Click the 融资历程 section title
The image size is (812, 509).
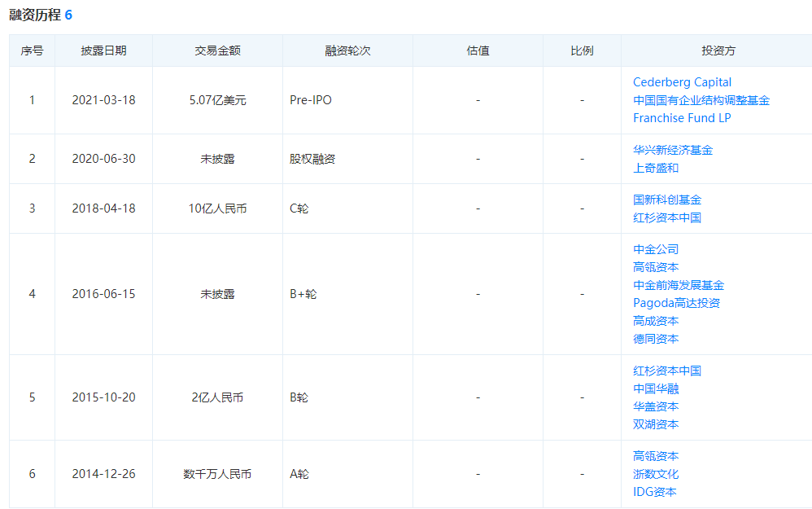pos(35,15)
